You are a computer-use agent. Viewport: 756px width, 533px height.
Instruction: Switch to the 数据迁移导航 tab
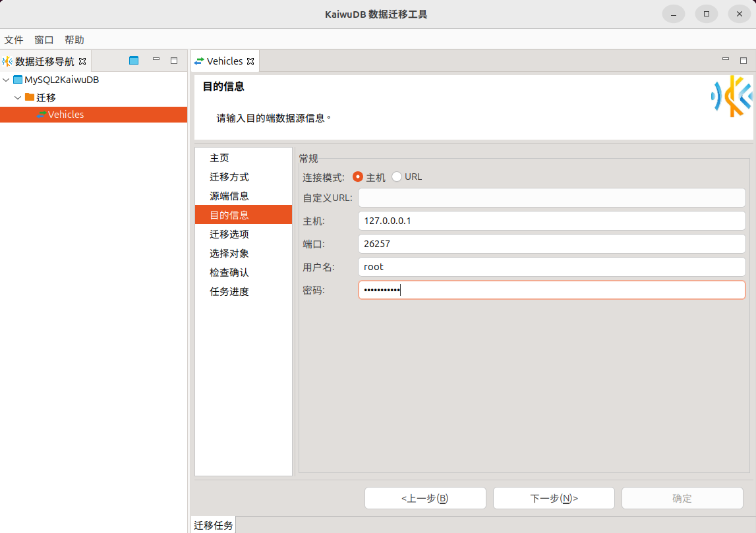[x=45, y=61]
